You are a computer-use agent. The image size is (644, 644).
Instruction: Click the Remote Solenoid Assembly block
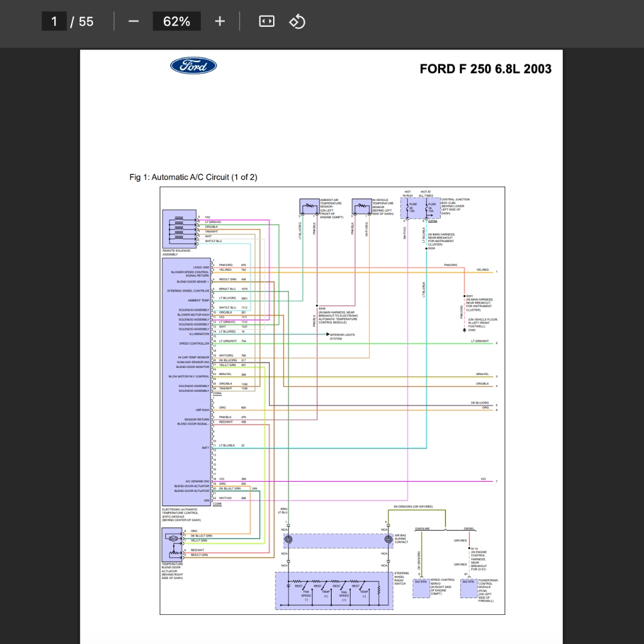point(179,229)
